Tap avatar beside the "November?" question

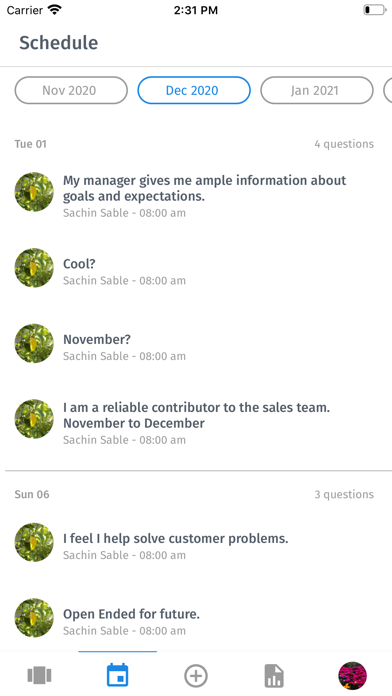(x=34, y=343)
